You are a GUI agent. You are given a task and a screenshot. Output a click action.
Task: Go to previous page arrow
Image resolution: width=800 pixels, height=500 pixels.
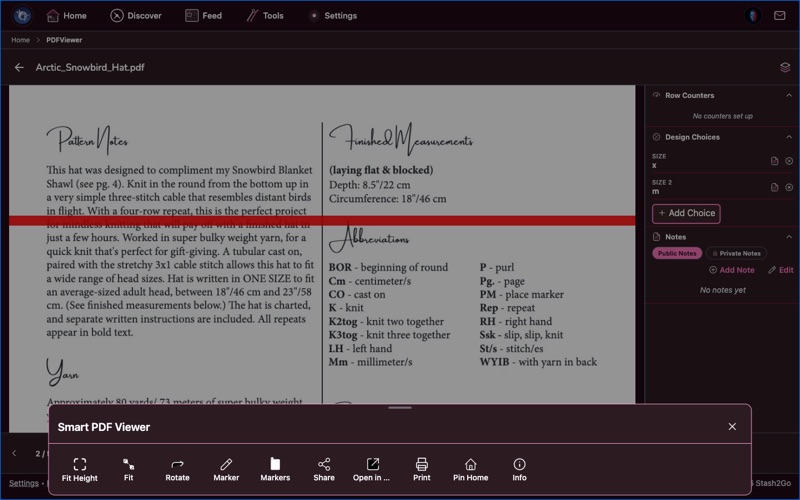pos(14,453)
